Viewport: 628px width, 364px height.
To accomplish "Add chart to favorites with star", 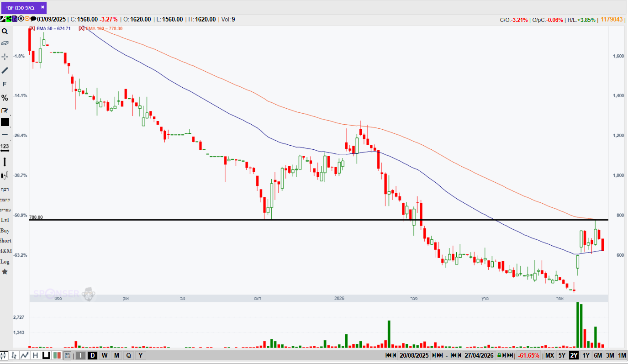I will pos(5,272).
